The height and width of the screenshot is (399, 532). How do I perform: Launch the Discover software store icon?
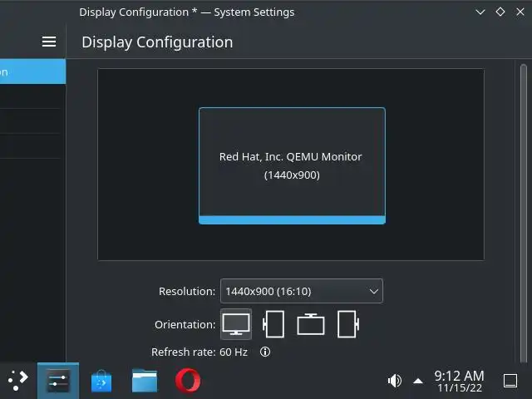coord(101,381)
